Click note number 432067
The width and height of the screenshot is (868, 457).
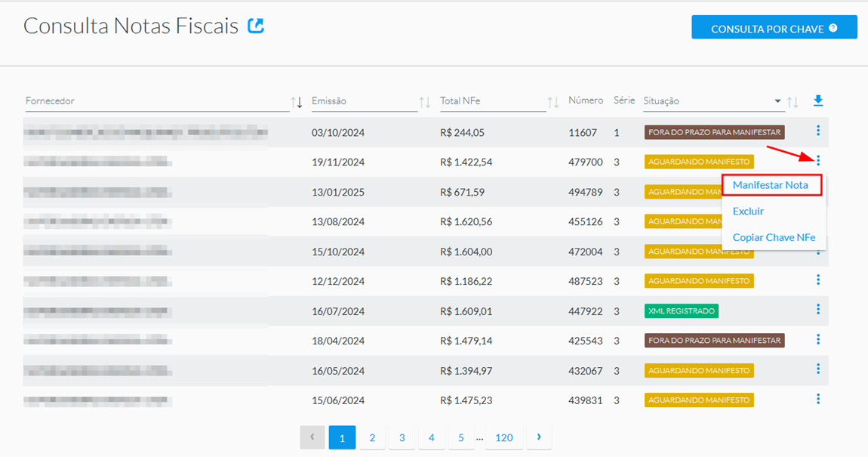click(x=585, y=371)
